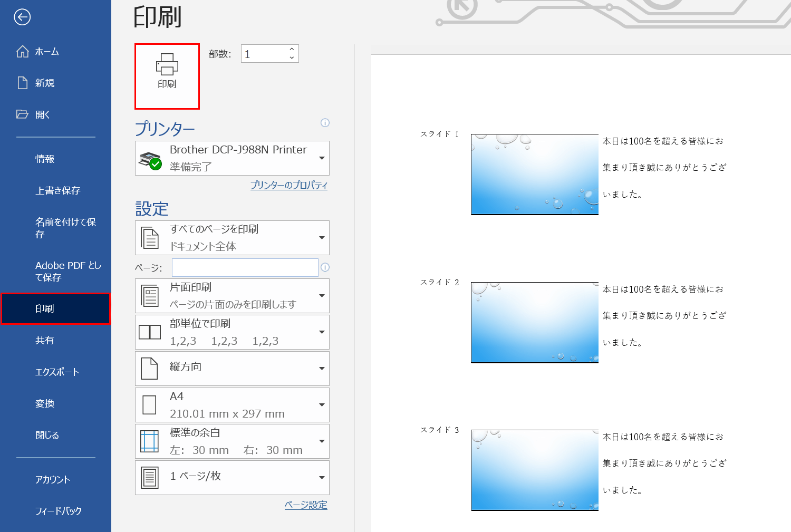
Task: Increase copies with up spinner arrow
Action: pyautogui.click(x=292, y=49)
